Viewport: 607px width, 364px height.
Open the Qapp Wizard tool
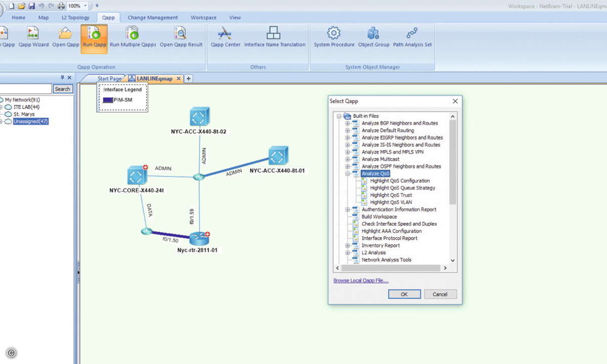tap(33, 38)
